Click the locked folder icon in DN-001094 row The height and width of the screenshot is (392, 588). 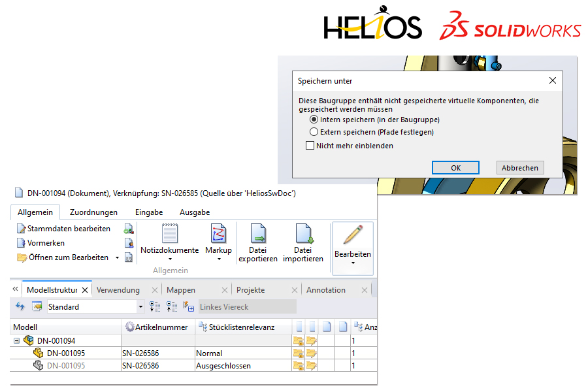click(299, 341)
